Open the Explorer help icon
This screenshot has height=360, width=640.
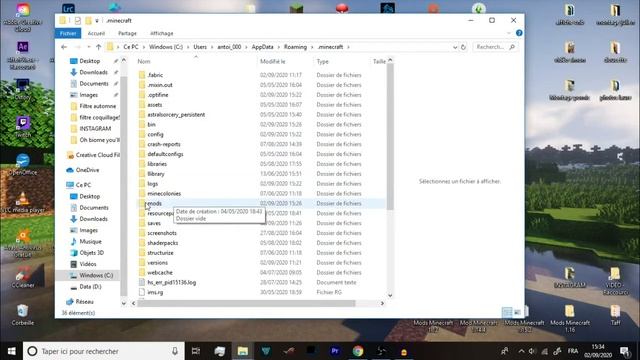519,33
